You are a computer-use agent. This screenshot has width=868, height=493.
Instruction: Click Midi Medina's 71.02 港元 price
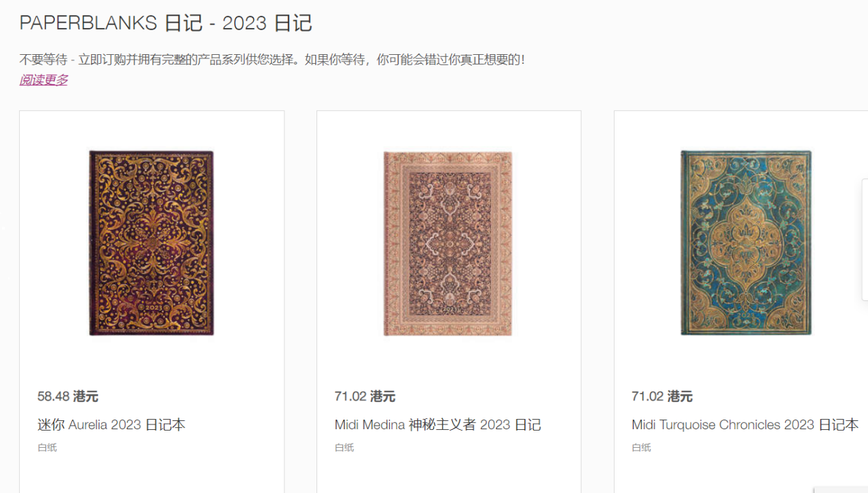coord(365,396)
